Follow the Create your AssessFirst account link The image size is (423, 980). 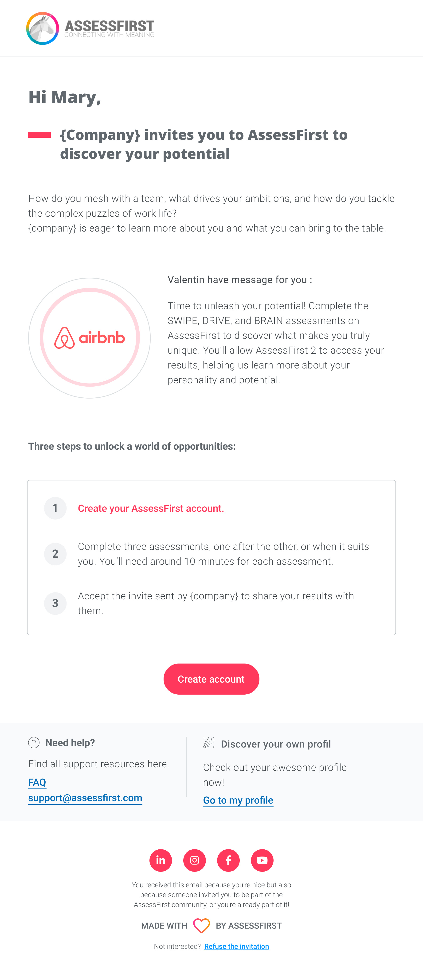pyautogui.click(x=151, y=508)
